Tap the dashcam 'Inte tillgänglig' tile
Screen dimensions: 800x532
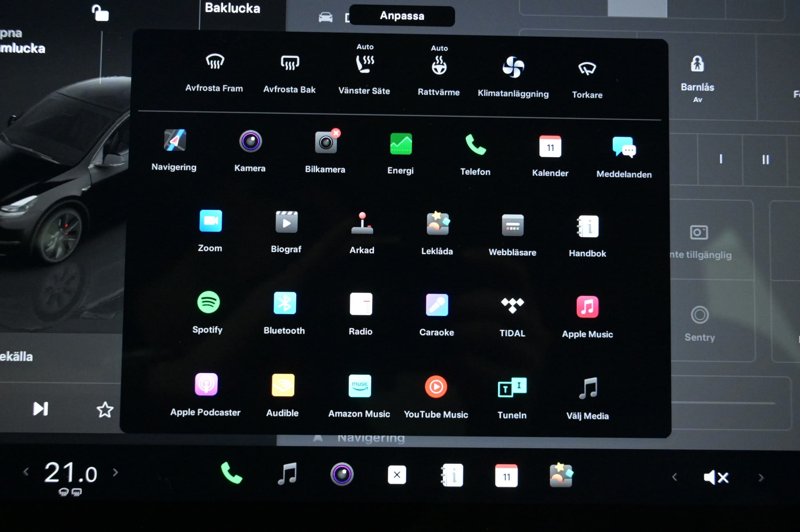click(x=699, y=242)
